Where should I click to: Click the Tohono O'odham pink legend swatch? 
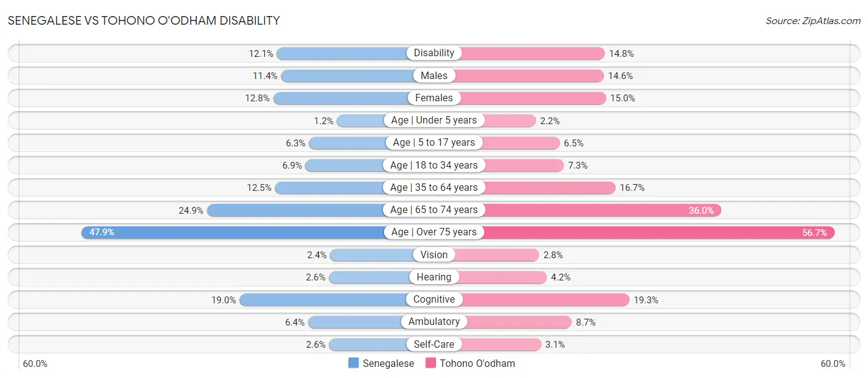click(x=431, y=363)
